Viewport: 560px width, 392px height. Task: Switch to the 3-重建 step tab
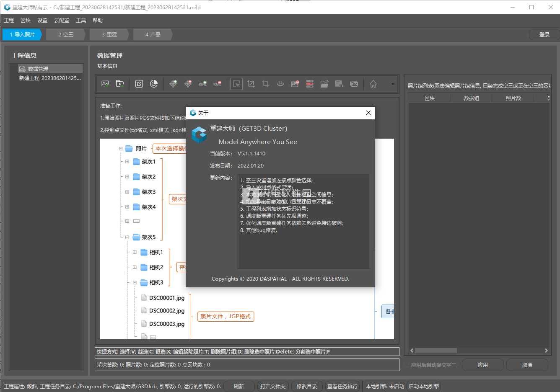109,34
